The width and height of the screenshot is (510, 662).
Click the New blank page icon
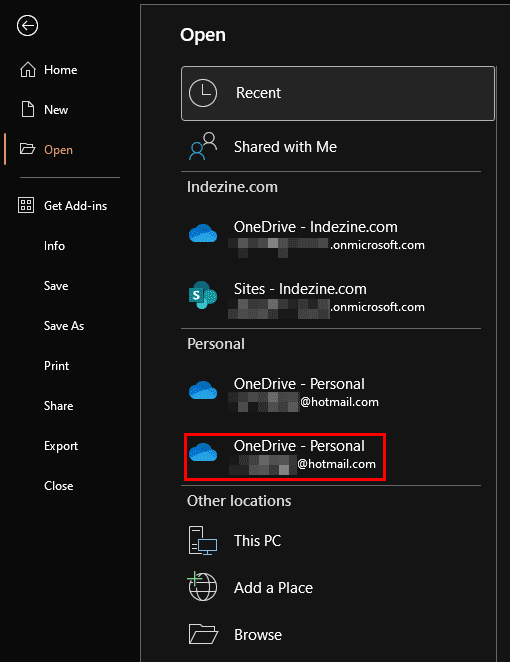pyautogui.click(x=28, y=109)
